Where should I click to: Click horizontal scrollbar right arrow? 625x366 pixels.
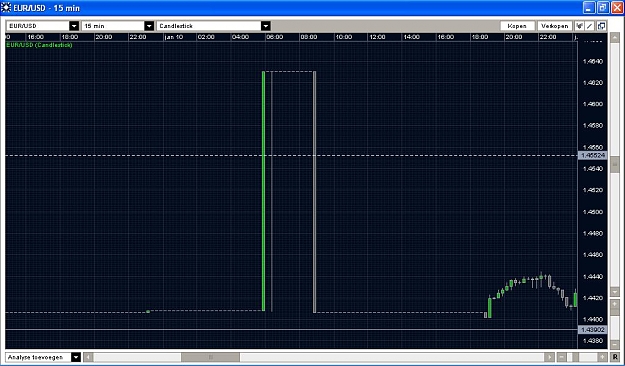coord(550,357)
